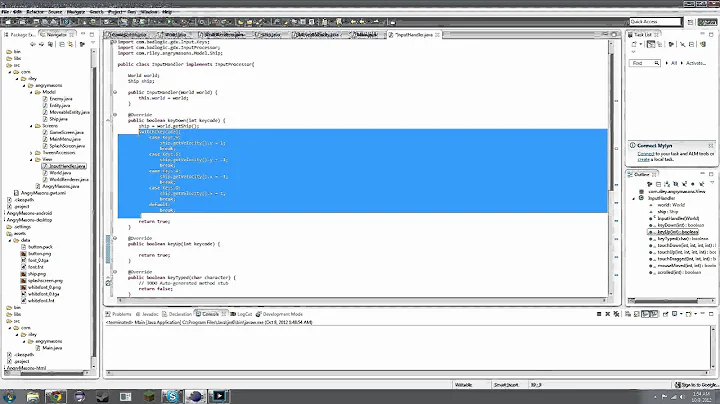Click the All working set link

[674, 63]
